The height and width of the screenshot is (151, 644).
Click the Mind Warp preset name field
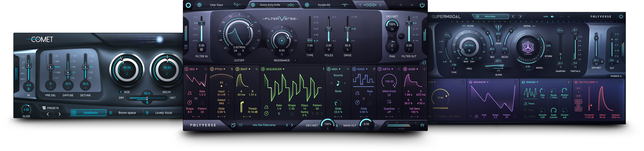(490, 17)
